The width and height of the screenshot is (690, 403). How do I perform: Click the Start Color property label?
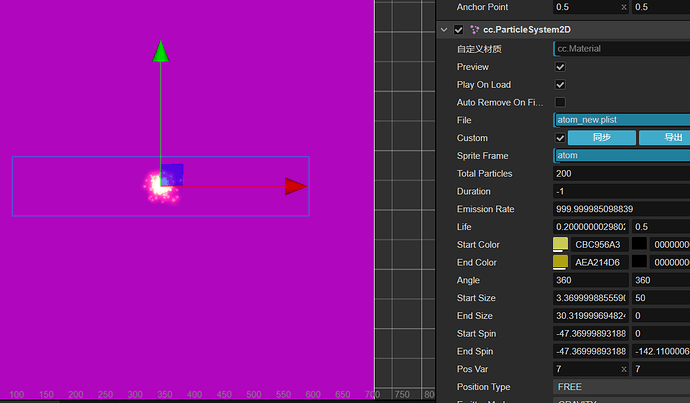click(x=478, y=245)
